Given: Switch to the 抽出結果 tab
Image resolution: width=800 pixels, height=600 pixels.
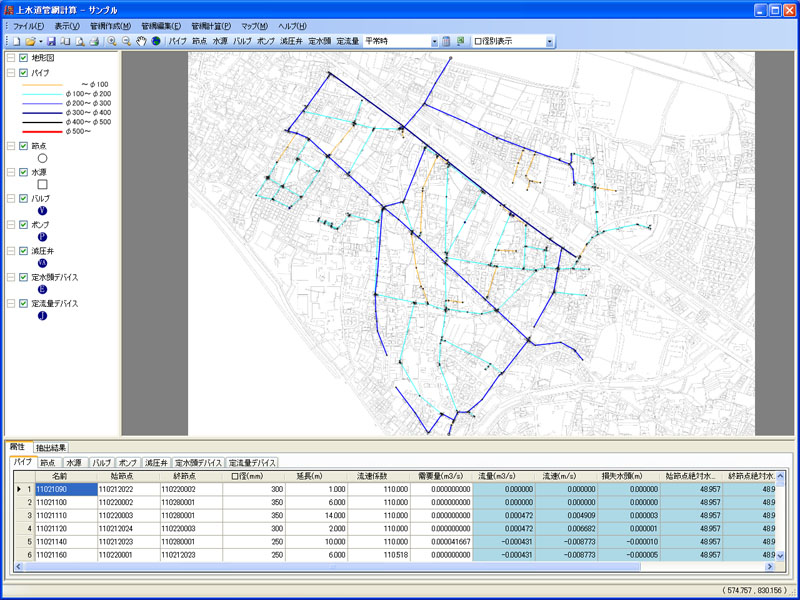Looking at the screenshot, I should [x=49, y=448].
